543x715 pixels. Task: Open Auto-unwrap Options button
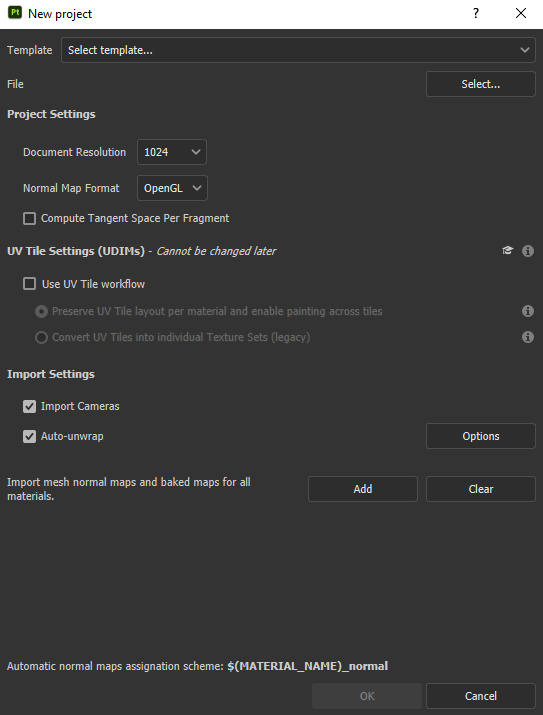point(481,436)
